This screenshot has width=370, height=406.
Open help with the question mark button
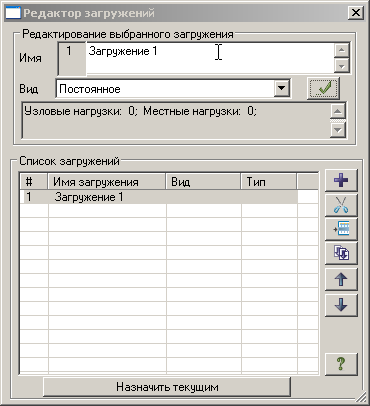point(341,364)
